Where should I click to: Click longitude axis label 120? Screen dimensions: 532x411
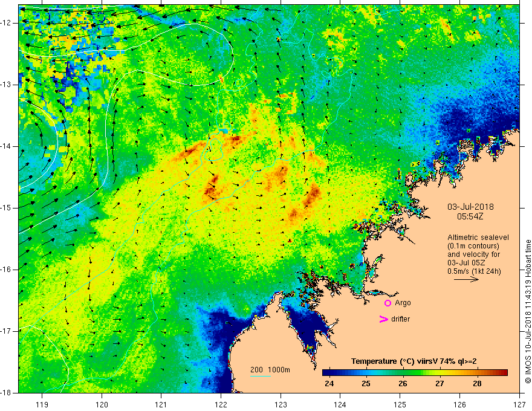click(x=102, y=404)
